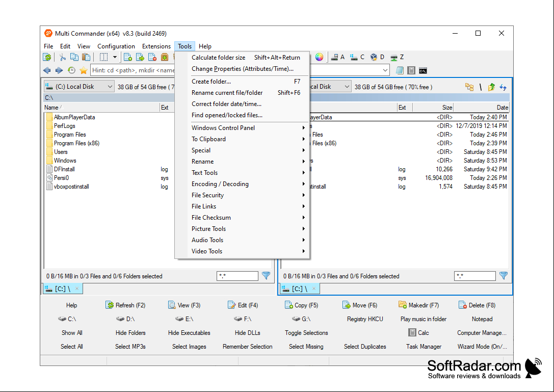Click the pack archive box icon
This screenshot has width=554, height=392.
pos(165,57)
